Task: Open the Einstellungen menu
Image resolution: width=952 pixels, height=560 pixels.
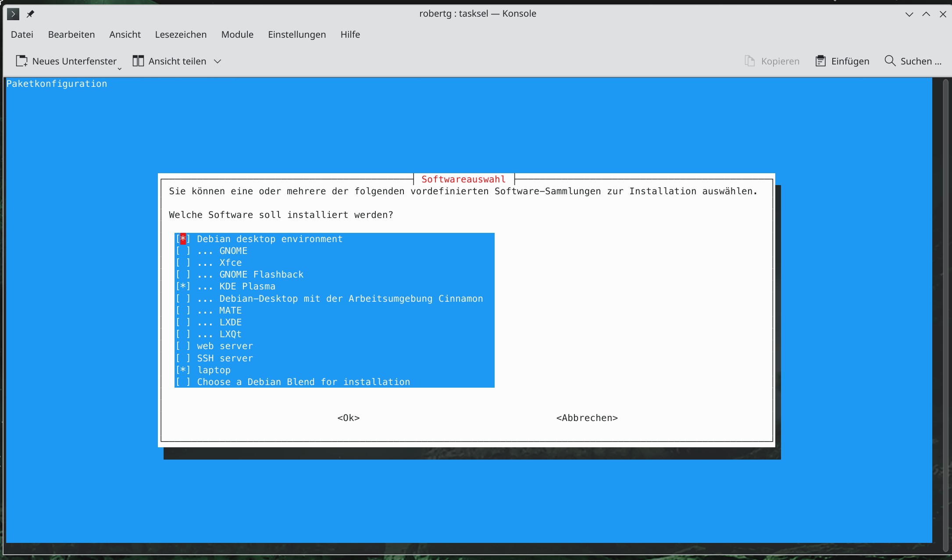Action: coord(297,34)
